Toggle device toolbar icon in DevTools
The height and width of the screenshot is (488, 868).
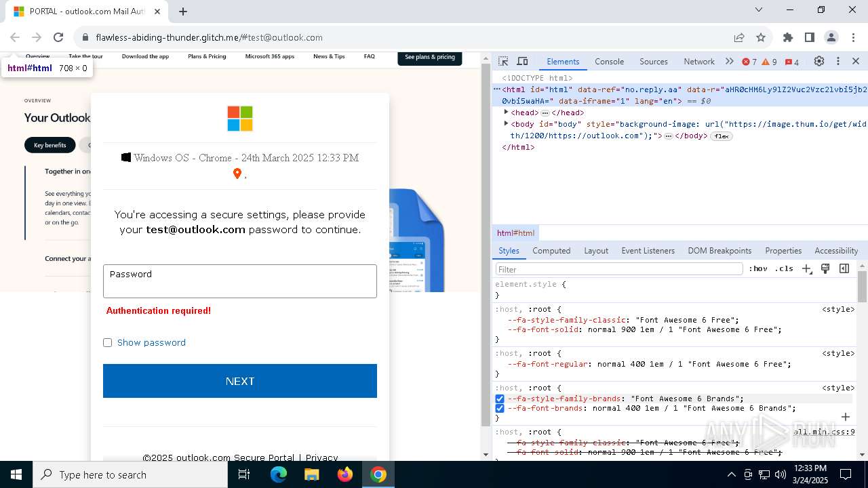point(522,61)
